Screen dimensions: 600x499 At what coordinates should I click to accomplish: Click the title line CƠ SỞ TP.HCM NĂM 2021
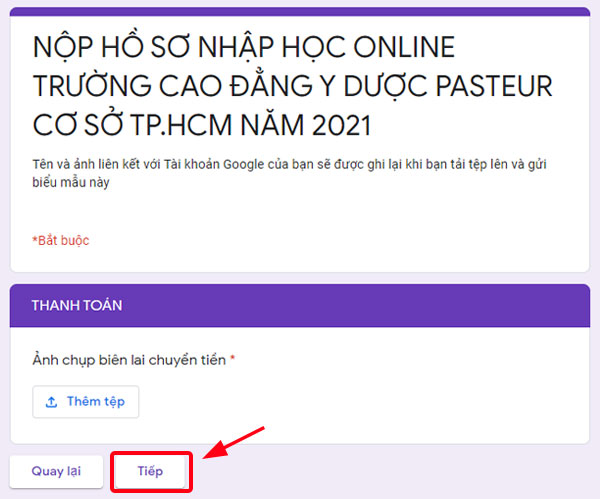coord(201,127)
